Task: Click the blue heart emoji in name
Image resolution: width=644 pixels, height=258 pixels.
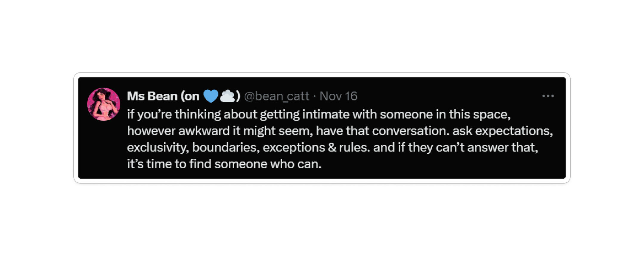Action: click(x=211, y=96)
